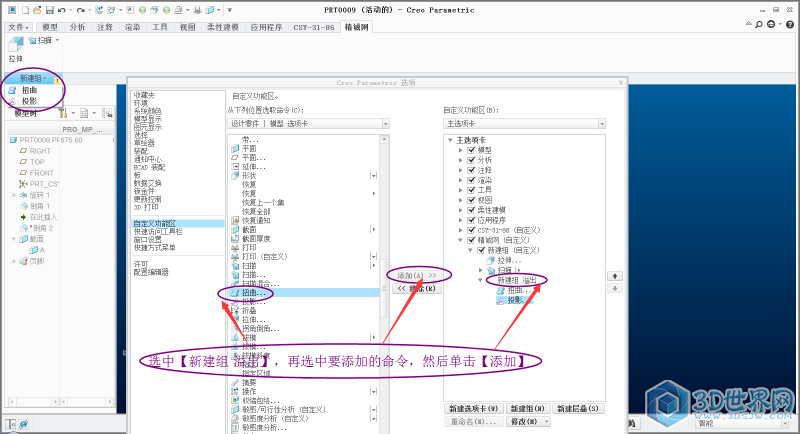Viewport: 800px width, 434px height.
Task: Uncheck the 柔性建模 tab checkbox
Action: (471, 210)
